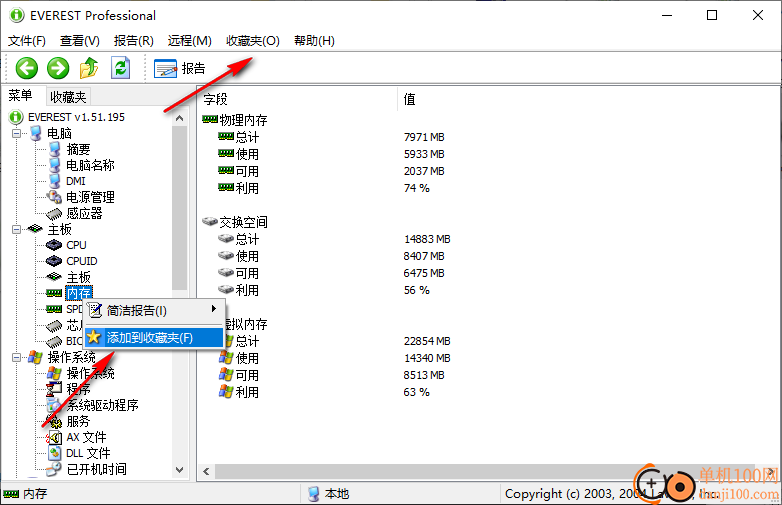Open the 文件(F) menu

point(27,41)
